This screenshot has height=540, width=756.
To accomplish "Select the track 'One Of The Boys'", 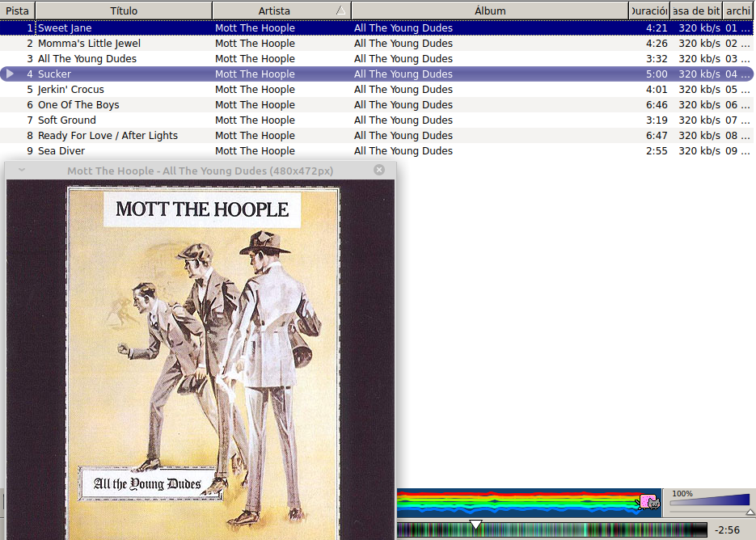I will click(78, 105).
